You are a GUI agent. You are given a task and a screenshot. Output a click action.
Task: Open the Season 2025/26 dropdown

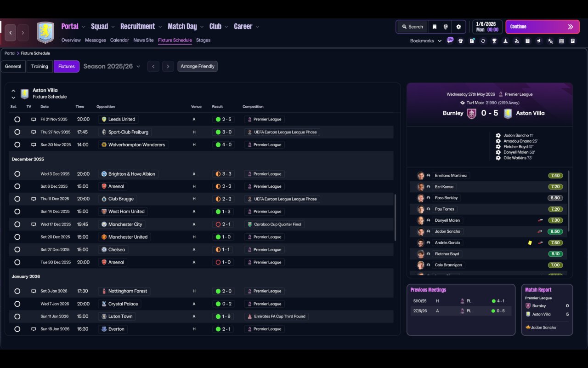pos(112,66)
